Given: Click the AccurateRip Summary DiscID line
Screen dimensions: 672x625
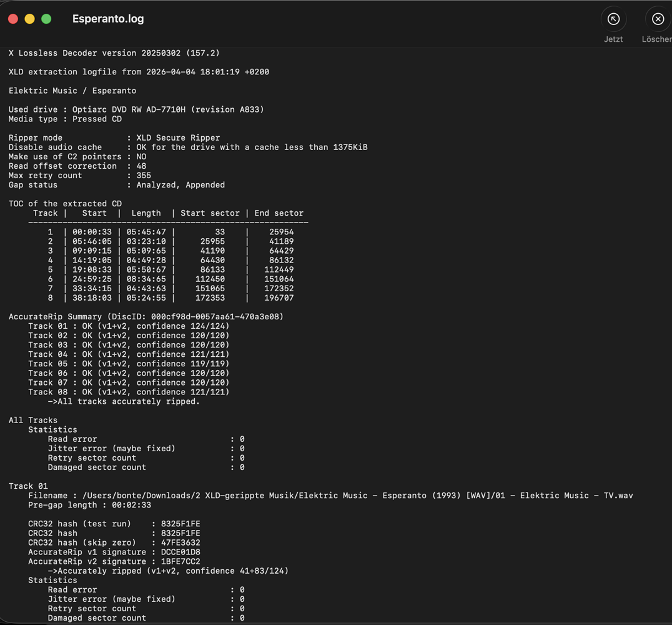Looking at the screenshot, I should point(146,317).
